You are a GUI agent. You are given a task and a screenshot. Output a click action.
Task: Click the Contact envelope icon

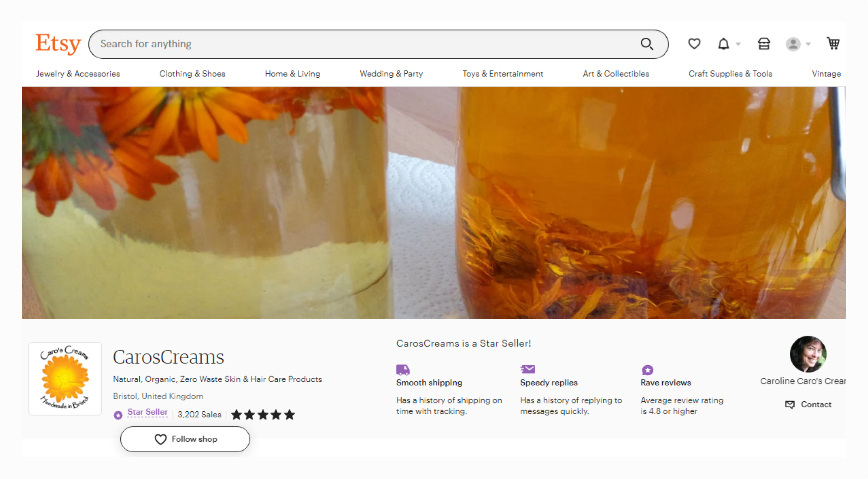[x=790, y=405]
